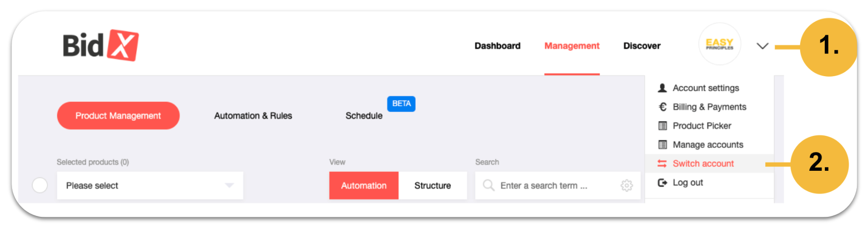Select the Product Management button

(118, 115)
